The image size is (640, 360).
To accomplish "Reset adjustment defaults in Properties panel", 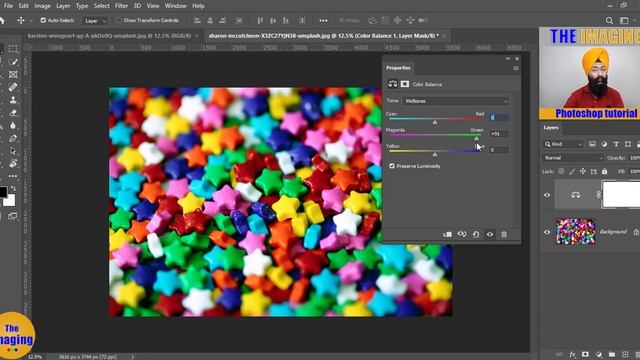I will tap(476, 234).
